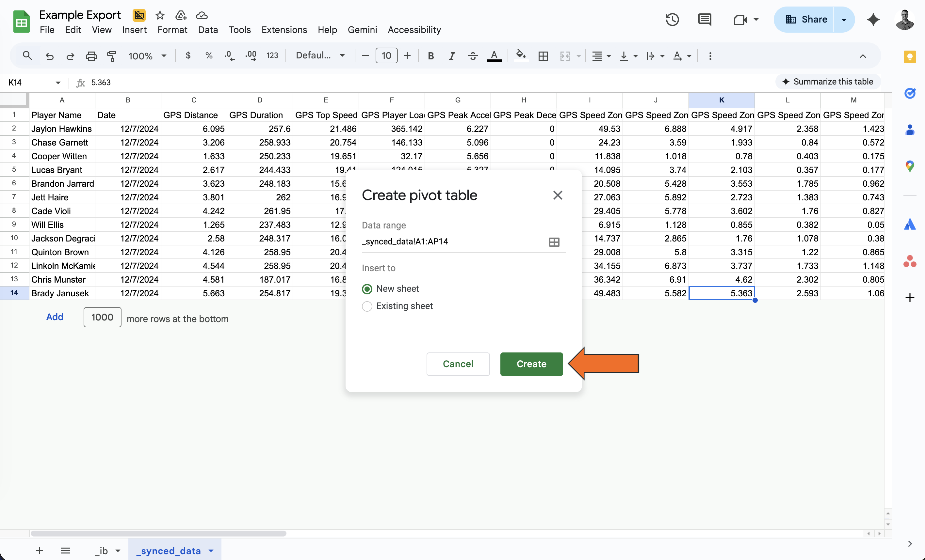Click the search menus magnifier icon
The width and height of the screenshot is (925, 560).
(x=27, y=56)
